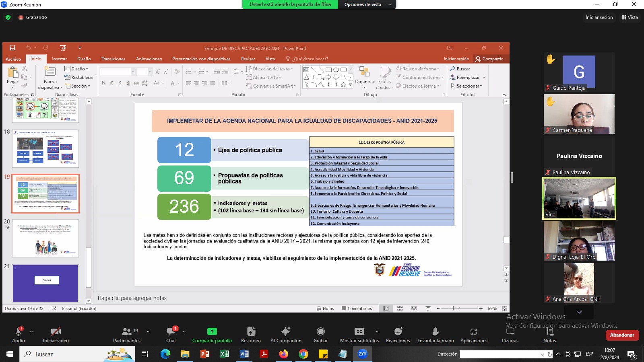Open Zoom Notas
Viewport: 644px width, 362px height.
[x=549, y=334]
